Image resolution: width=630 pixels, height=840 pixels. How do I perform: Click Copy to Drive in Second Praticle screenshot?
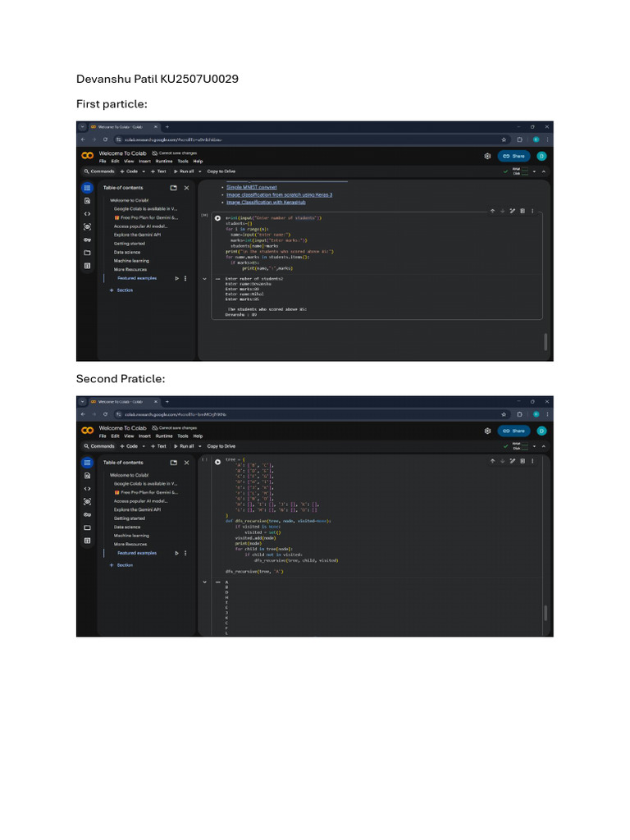[x=221, y=446]
